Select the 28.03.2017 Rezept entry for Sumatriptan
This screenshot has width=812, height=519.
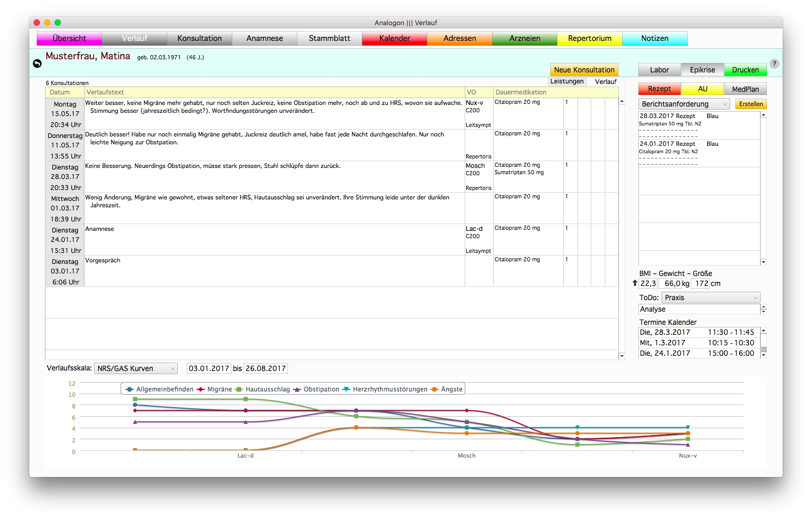699,125
